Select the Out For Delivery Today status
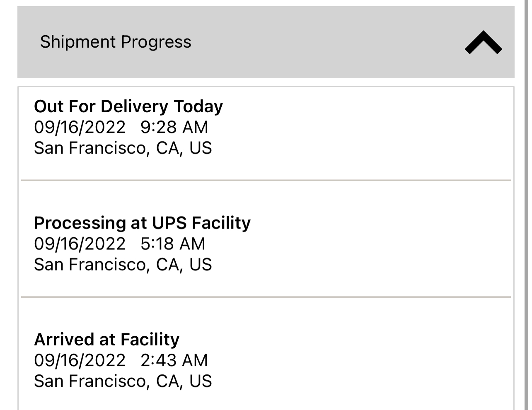Image resolution: width=532 pixels, height=410 pixels. (x=128, y=106)
